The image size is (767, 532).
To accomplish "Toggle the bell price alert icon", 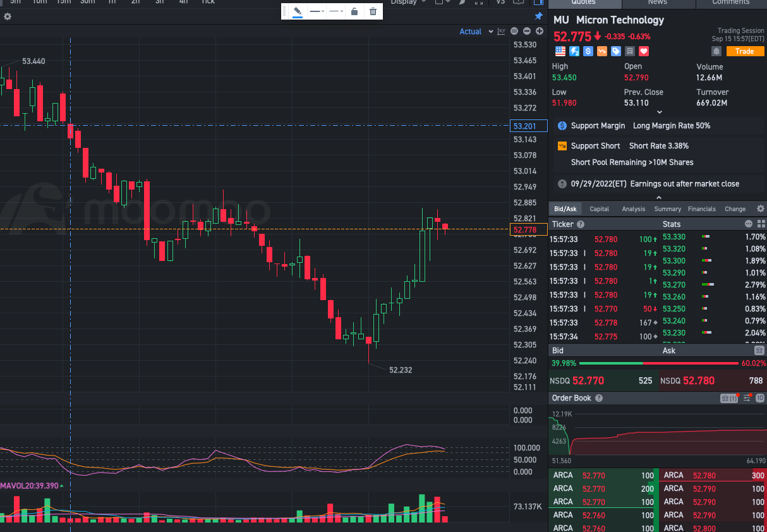I will [716, 51].
